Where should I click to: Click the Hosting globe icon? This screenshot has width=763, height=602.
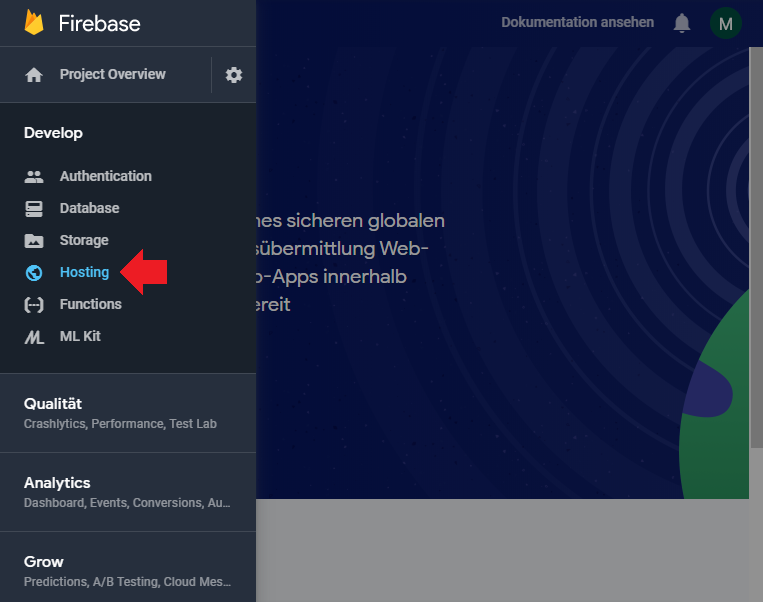click(34, 273)
